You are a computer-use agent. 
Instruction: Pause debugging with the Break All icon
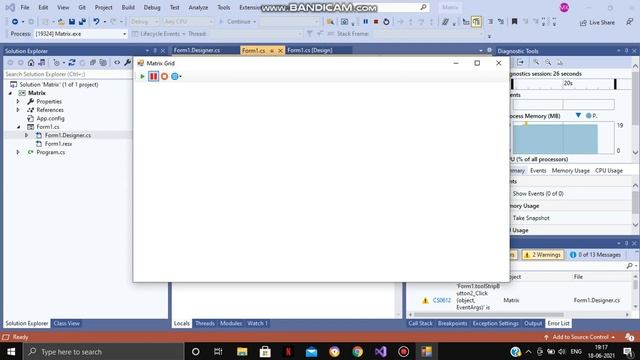[365, 22]
